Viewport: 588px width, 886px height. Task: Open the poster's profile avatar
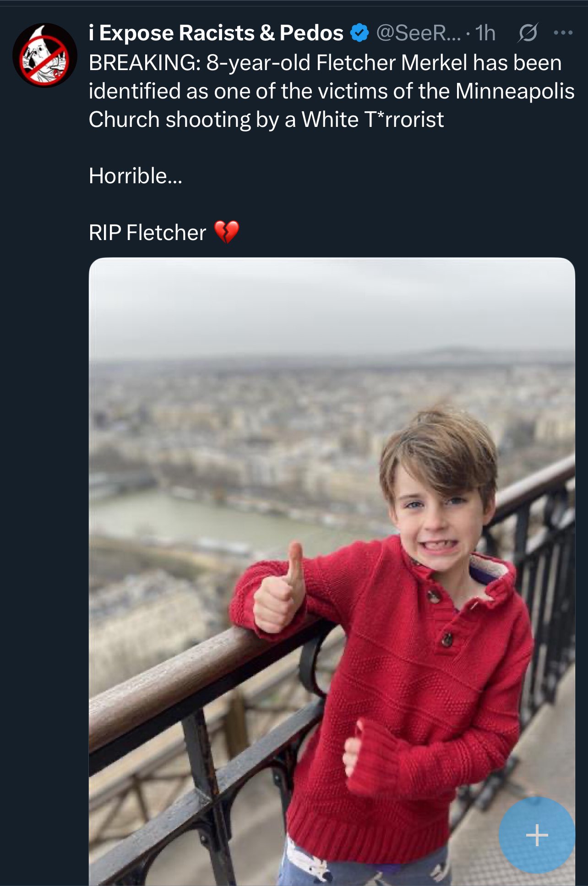tap(44, 55)
